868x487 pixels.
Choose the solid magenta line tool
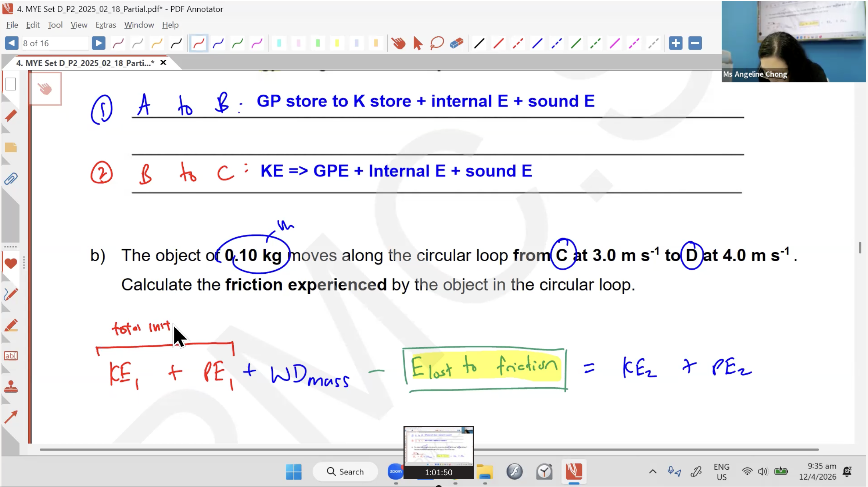(x=615, y=43)
